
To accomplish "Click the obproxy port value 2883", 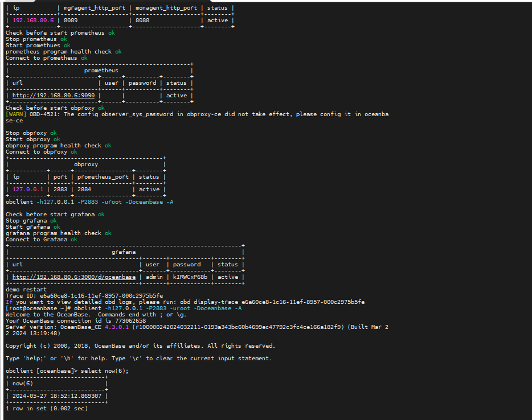I will point(60,190).
